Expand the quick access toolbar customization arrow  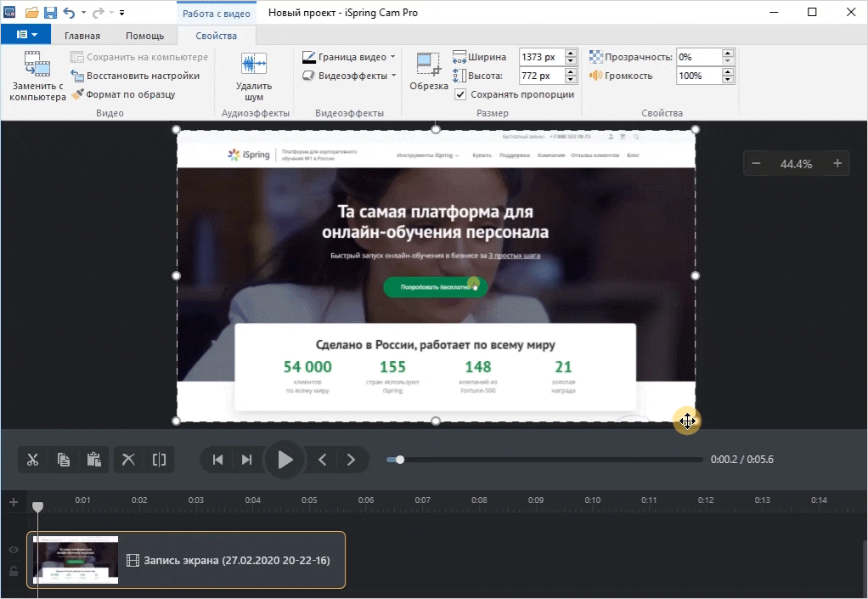[x=121, y=12]
